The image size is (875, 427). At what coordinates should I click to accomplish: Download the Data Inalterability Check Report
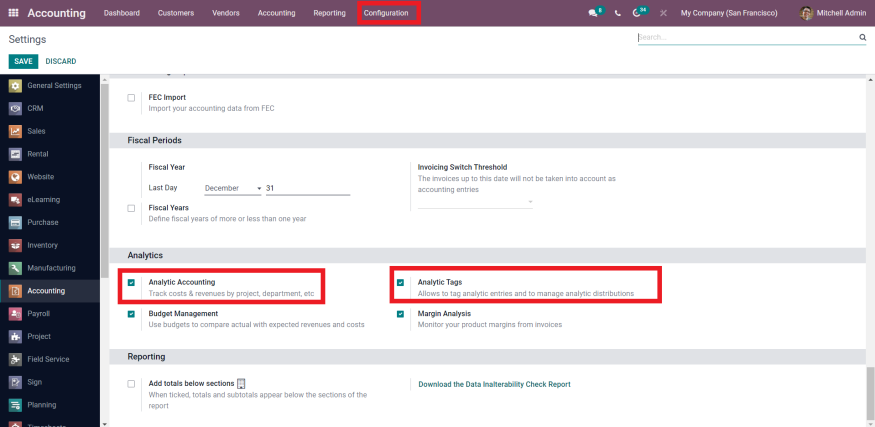(x=494, y=384)
